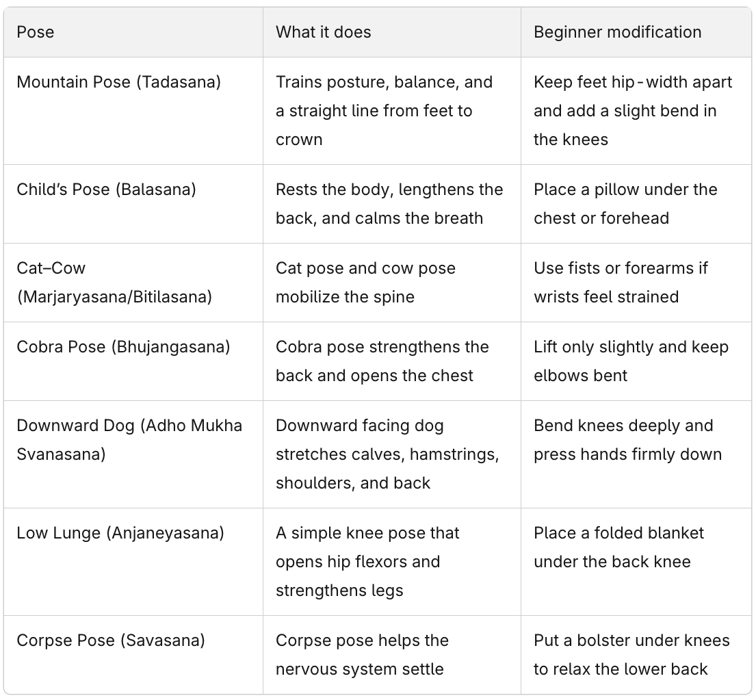Select the Child's Pose (Balasana) cell
Viewport: 756px width, 700px height.
(133, 204)
